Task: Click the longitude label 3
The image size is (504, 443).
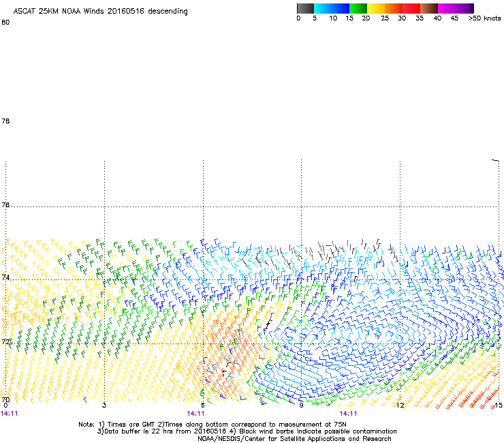Action: (x=104, y=406)
